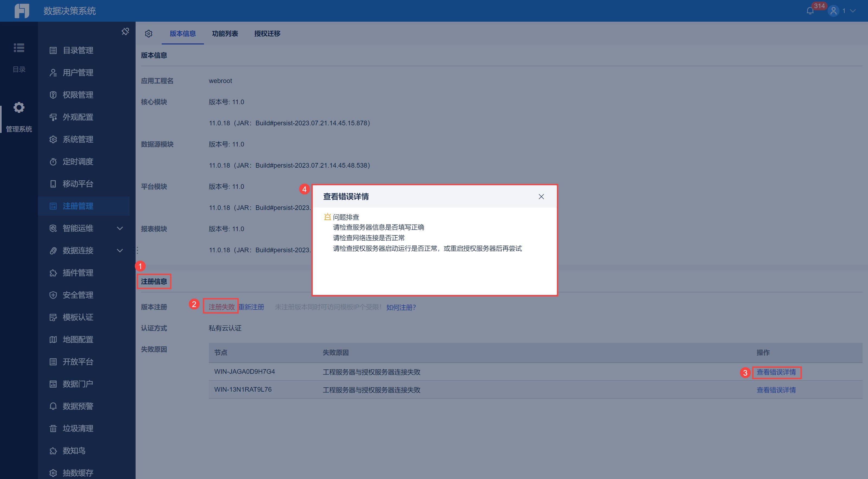Click the 定时调度 timer icon
This screenshot has height=479, width=868.
pos(53,162)
